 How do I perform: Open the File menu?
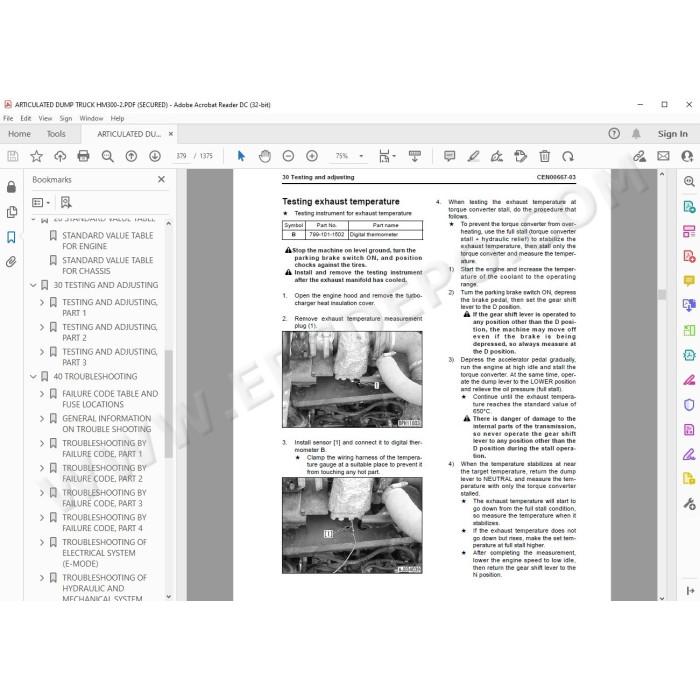8,118
